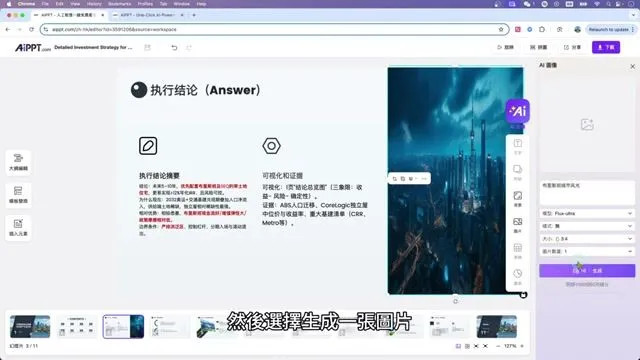Click the save icon beside presentation title
640x360 pixels.
pyautogui.click(x=147, y=47)
